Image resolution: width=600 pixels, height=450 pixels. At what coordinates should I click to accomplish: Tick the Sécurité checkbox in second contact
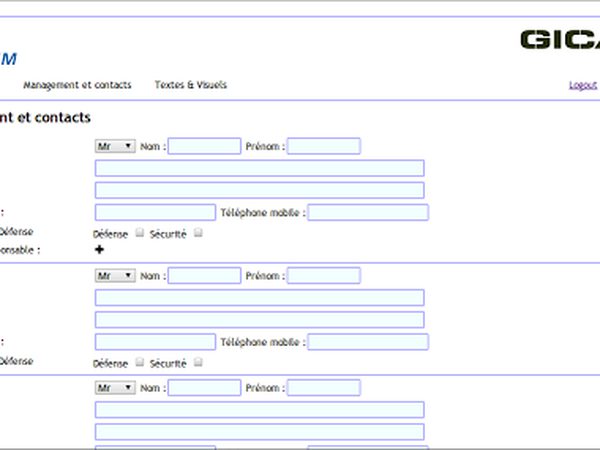pyautogui.click(x=198, y=362)
